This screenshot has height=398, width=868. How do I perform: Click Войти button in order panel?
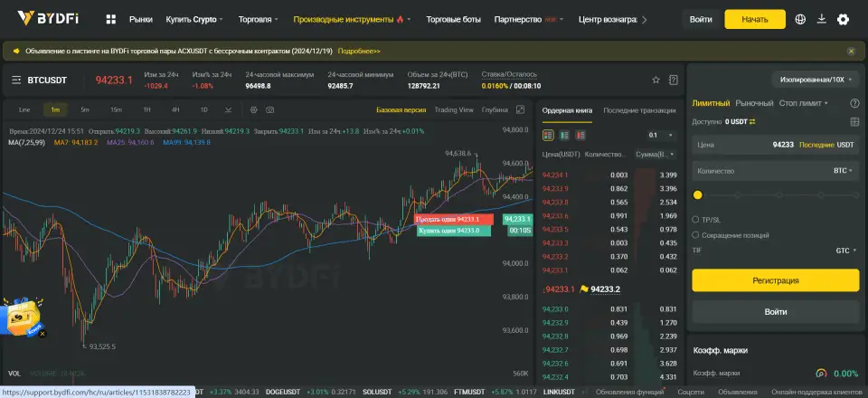(x=776, y=312)
